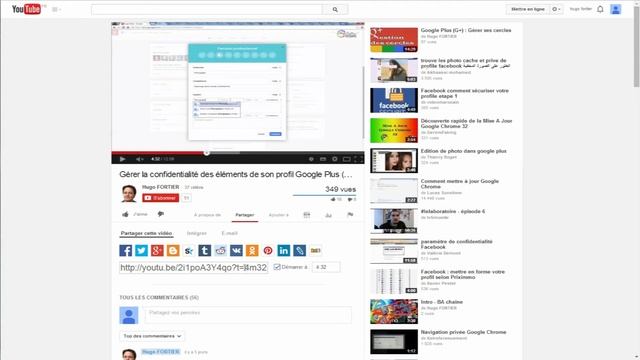This screenshot has width=640, height=360.
Task: Share on Google Plus
Action: (x=157, y=250)
